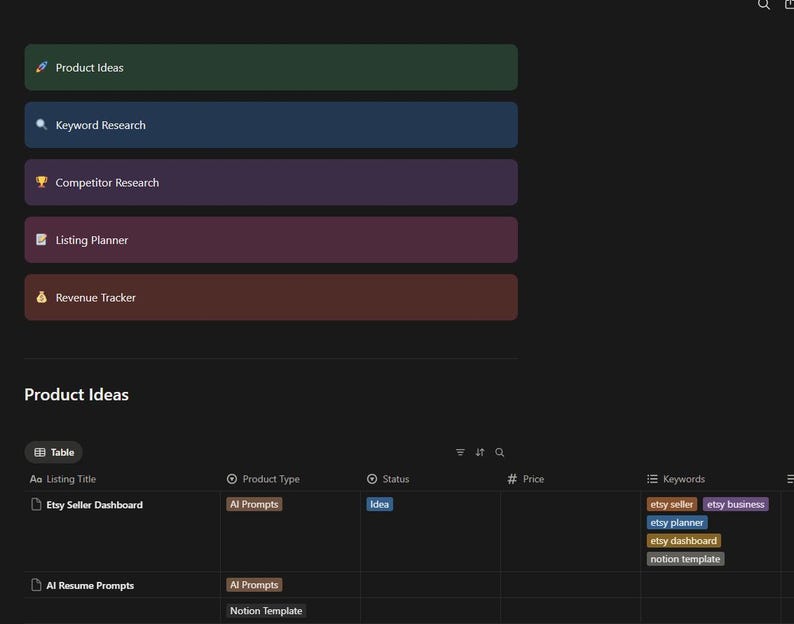Select the Table view tab
The width and height of the screenshot is (794, 624).
(x=54, y=452)
